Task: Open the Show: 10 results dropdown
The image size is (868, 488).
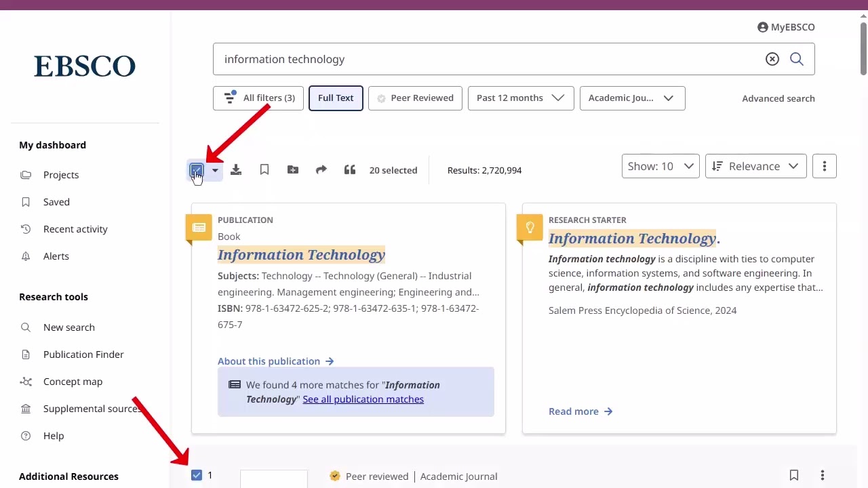Action: (660, 166)
